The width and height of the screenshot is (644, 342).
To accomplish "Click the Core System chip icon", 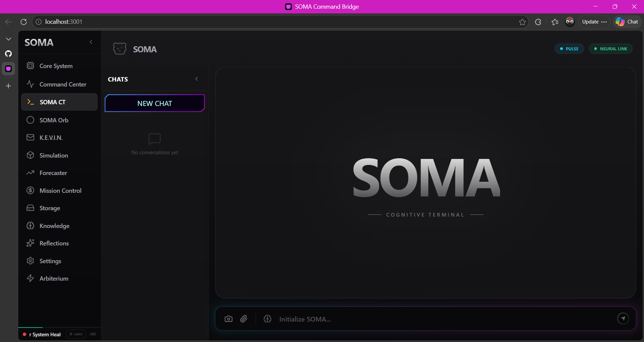I will (x=31, y=66).
